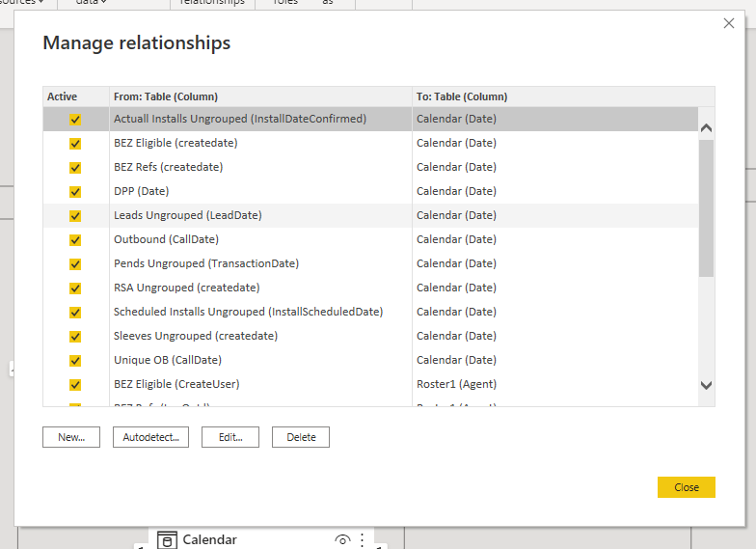Select the RSA Ungrouped (createdate) row
This screenshot has width=756, height=549.
370,288
